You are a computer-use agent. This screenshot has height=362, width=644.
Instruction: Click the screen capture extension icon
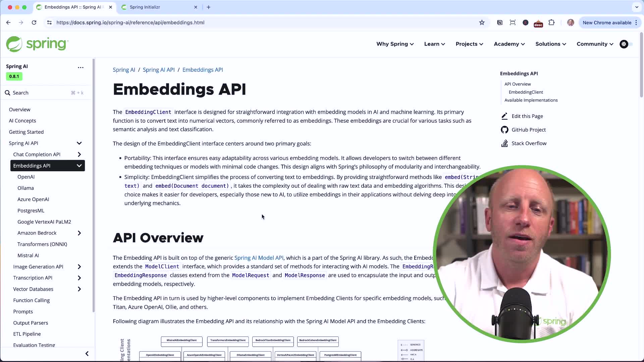coord(513,22)
